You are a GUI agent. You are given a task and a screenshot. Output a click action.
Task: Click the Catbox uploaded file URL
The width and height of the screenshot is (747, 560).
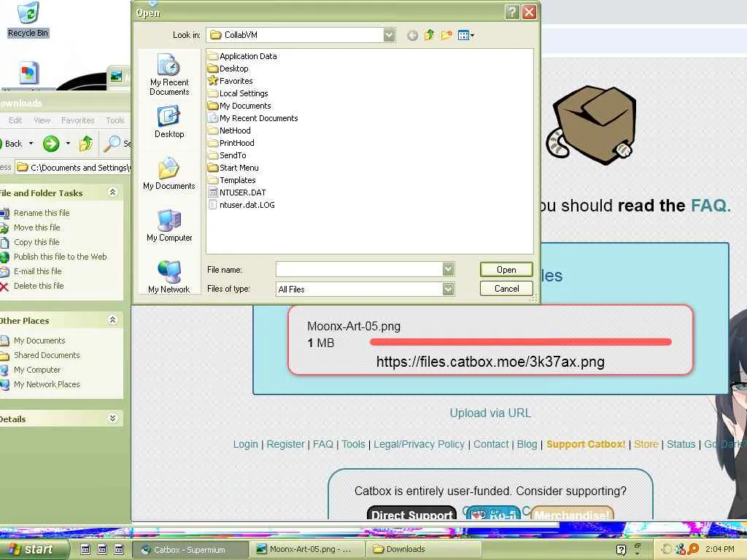490,362
